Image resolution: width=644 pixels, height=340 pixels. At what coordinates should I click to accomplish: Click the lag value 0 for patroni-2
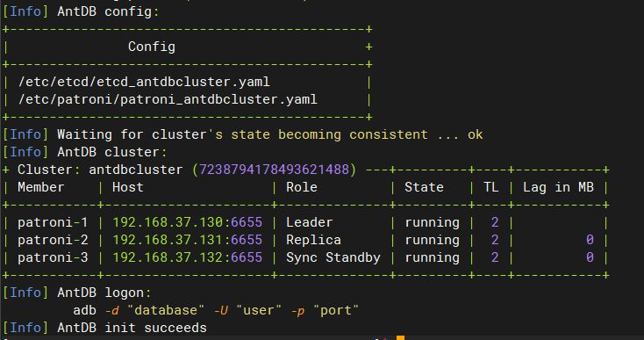point(590,240)
